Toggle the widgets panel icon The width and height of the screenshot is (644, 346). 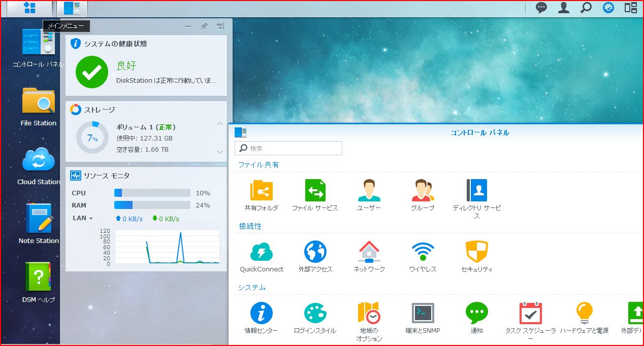point(630,8)
